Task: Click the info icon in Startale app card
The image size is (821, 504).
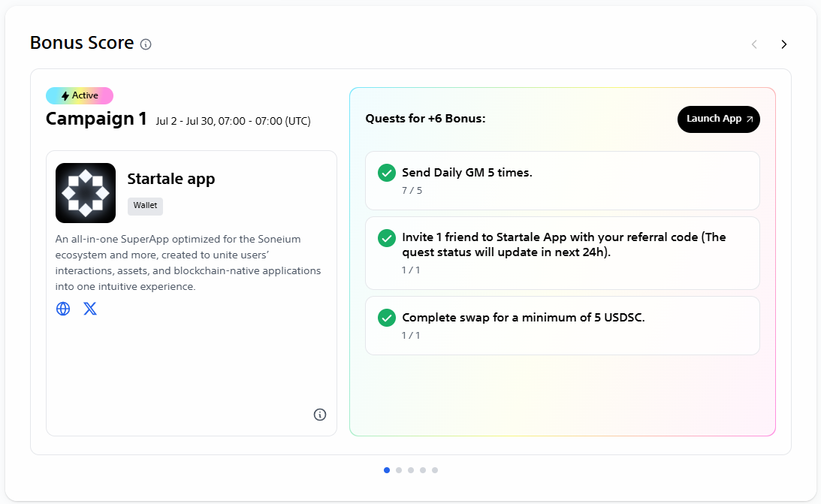Action: coord(320,415)
